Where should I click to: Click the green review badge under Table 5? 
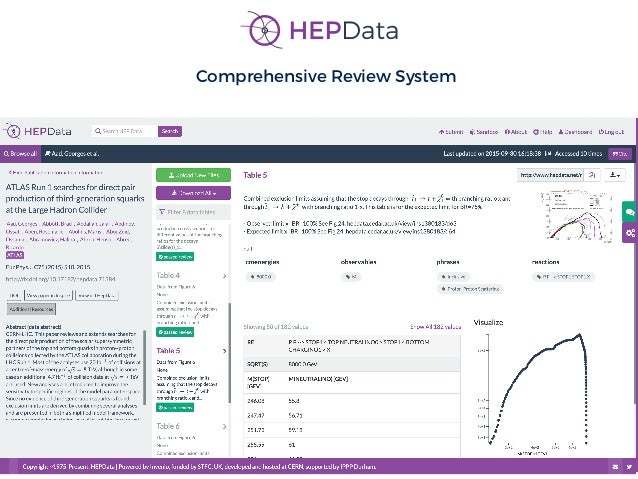[x=175, y=407]
